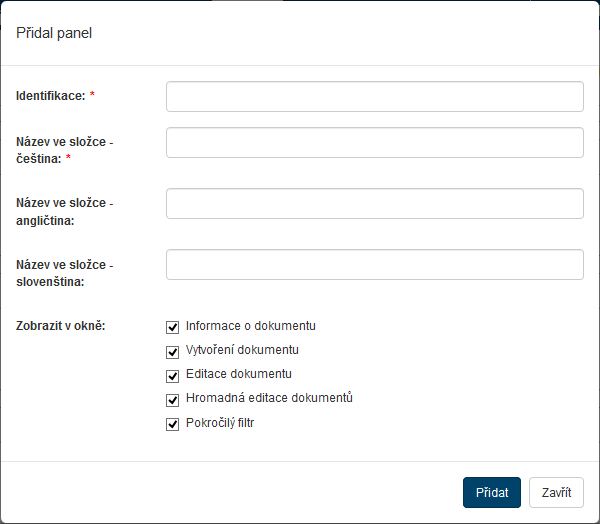Uncheck the 'Hromadná editace dokumentů' checkbox
Screen dimensions: 600x524
tap(173, 399)
